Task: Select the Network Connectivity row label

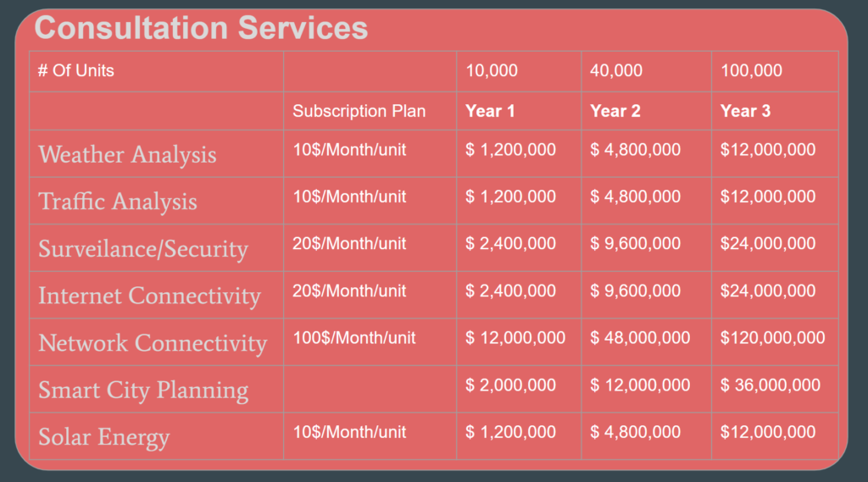Action: click(x=153, y=343)
